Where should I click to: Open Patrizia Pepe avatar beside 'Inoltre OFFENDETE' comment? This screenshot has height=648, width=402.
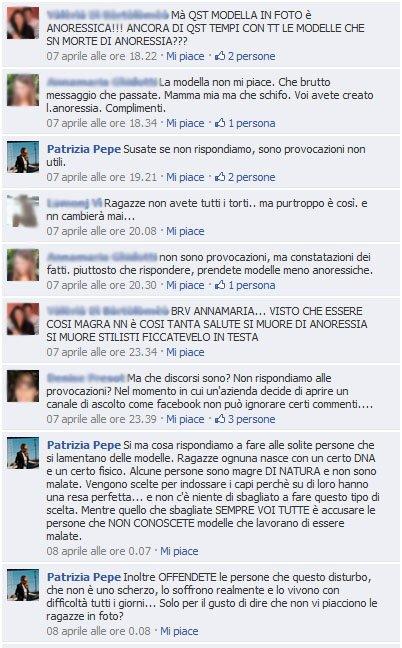[x=23, y=585]
